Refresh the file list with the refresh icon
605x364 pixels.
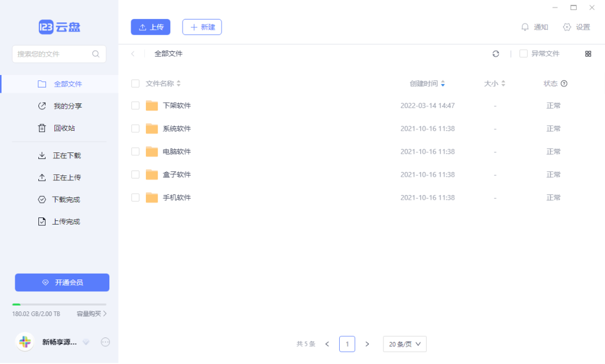click(x=496, y=54)
